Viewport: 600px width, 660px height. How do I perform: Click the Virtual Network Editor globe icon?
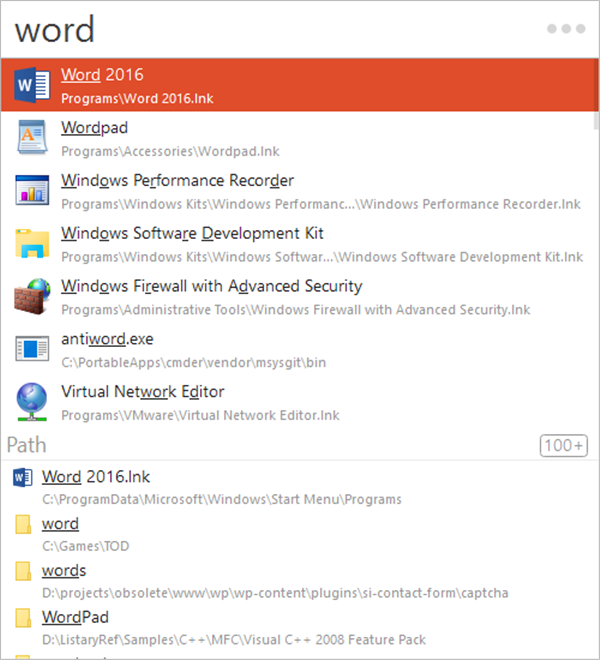point(32,402)
